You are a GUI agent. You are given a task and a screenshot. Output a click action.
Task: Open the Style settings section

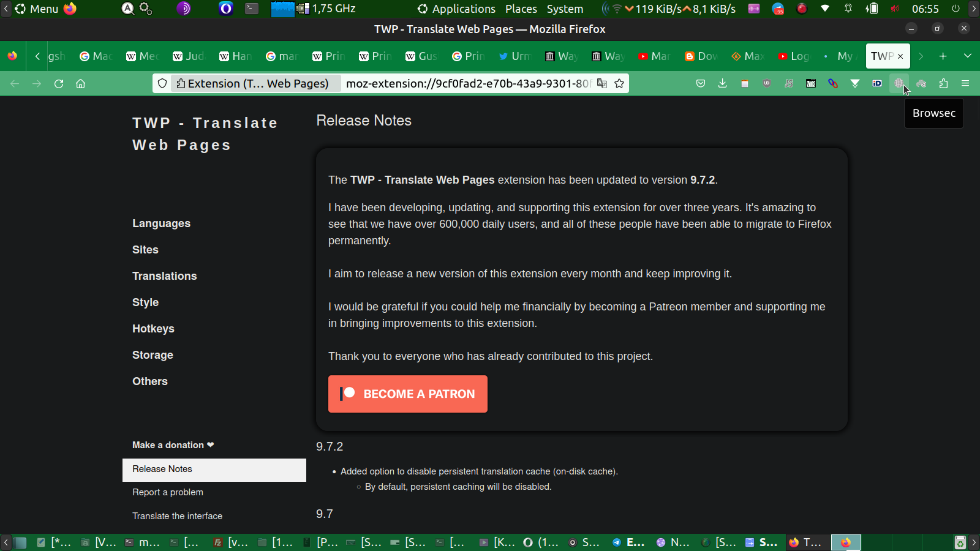(x=145, y=302)
